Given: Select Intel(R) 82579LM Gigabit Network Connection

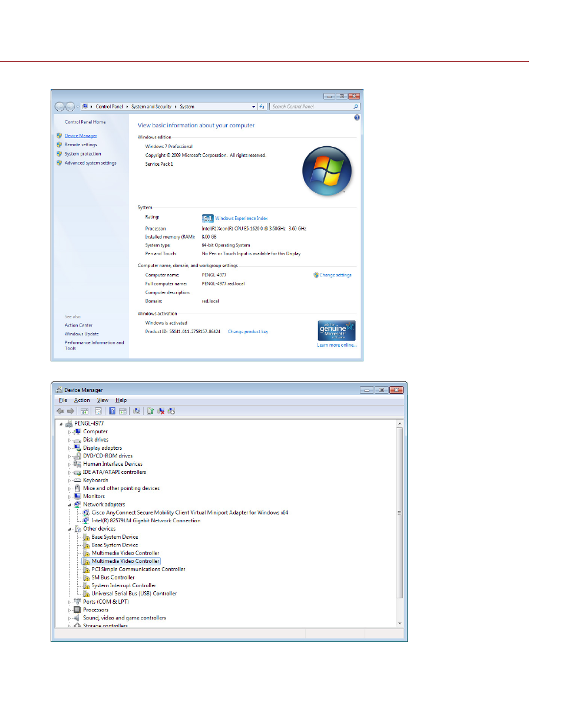Looking at the screenshot, I should click(x=146, y=521).
